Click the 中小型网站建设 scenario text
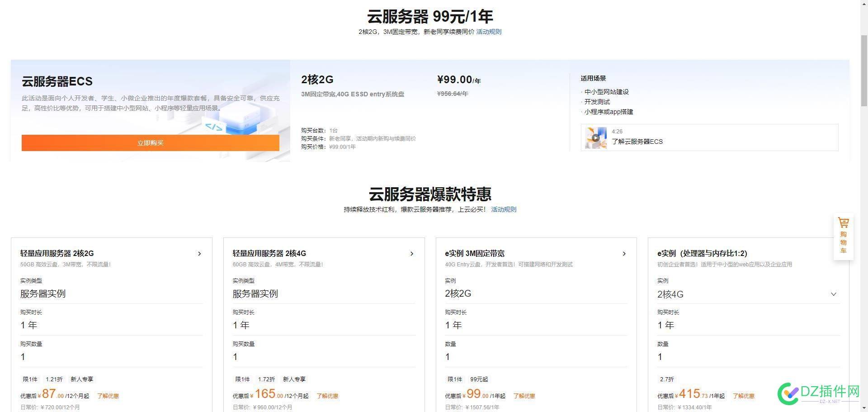 [x=607, y=92]
